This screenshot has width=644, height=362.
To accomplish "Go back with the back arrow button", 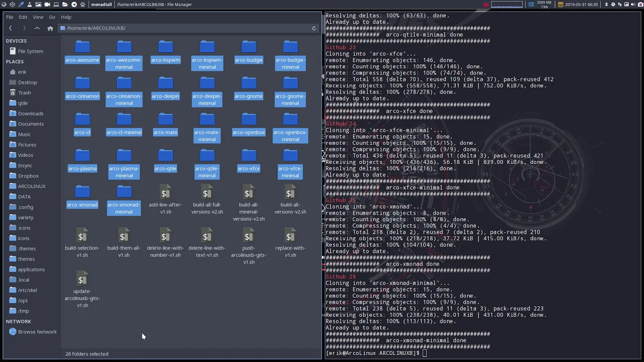I will (11, 28).
